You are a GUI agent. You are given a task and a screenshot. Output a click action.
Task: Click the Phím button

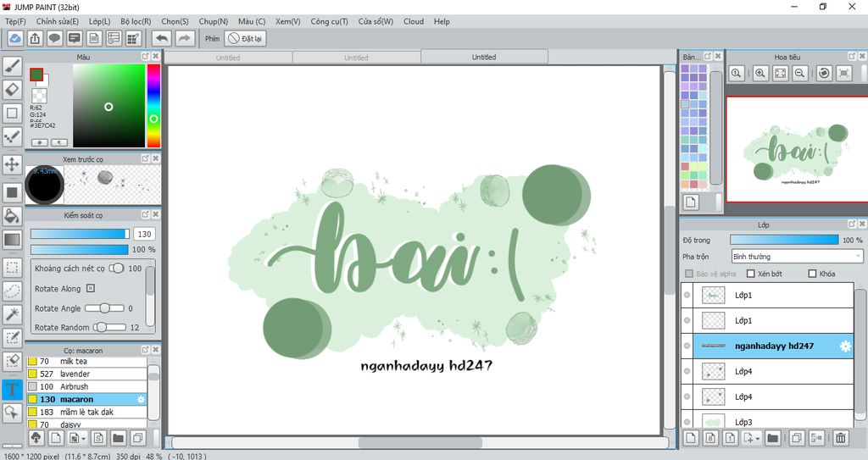point(213,38)
